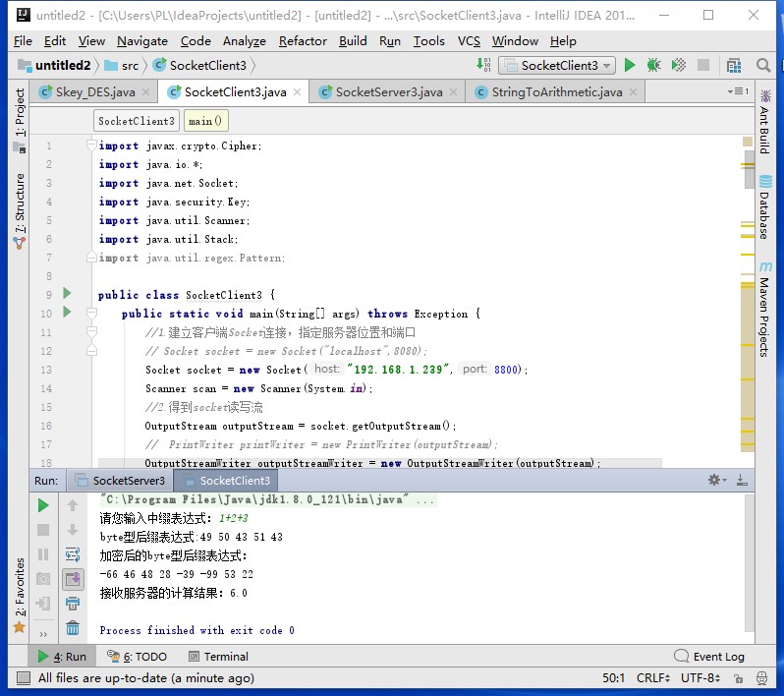The width and height of the screenshot is (784, 696).
Task: Open the Hector inspector icon in status bar
Action: [x=761, y=678]
